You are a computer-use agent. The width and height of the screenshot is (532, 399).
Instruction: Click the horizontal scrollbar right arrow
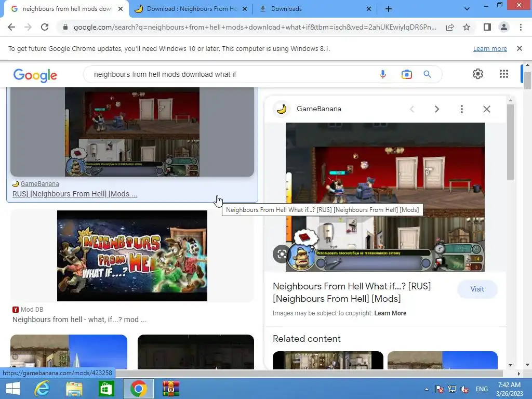(x=518, y=374)
